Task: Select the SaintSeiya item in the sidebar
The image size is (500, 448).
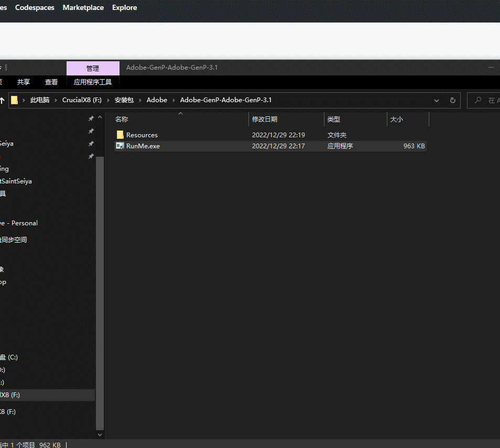Action: tap(16, 181)
